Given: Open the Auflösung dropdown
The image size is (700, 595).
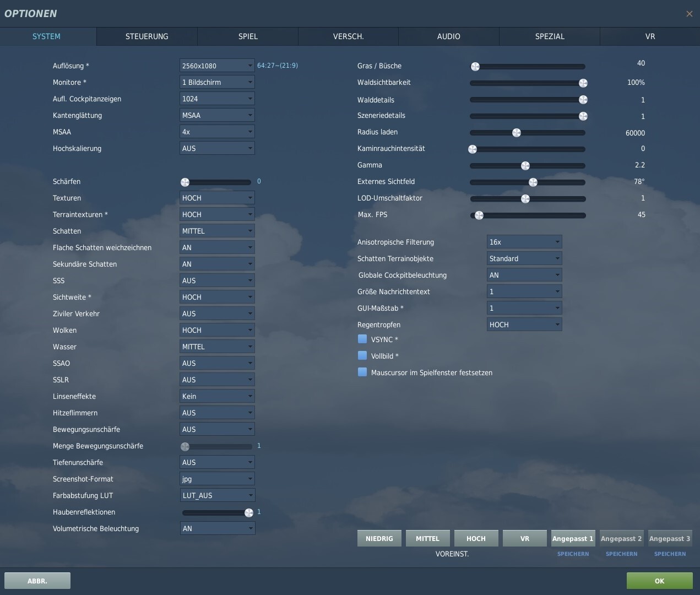Looking at the screenshot, I should point(217,66).
